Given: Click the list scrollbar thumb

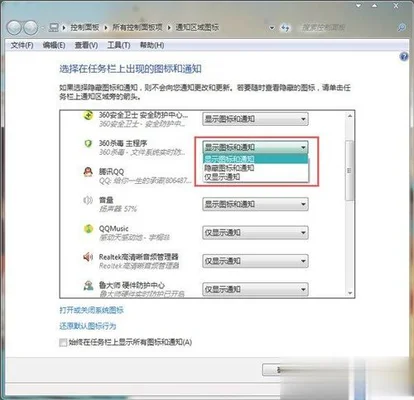Looking at the screenshot, I should point(350,170).
